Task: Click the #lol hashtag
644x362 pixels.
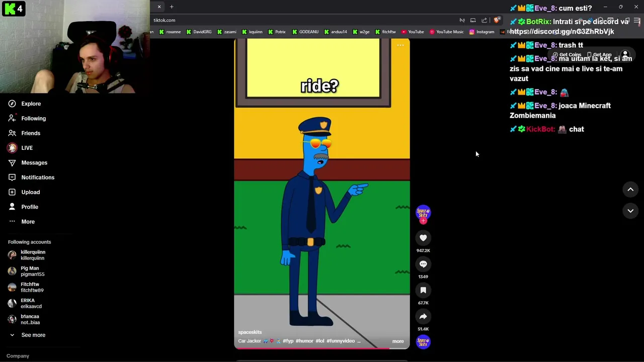Action: (320, 341)
